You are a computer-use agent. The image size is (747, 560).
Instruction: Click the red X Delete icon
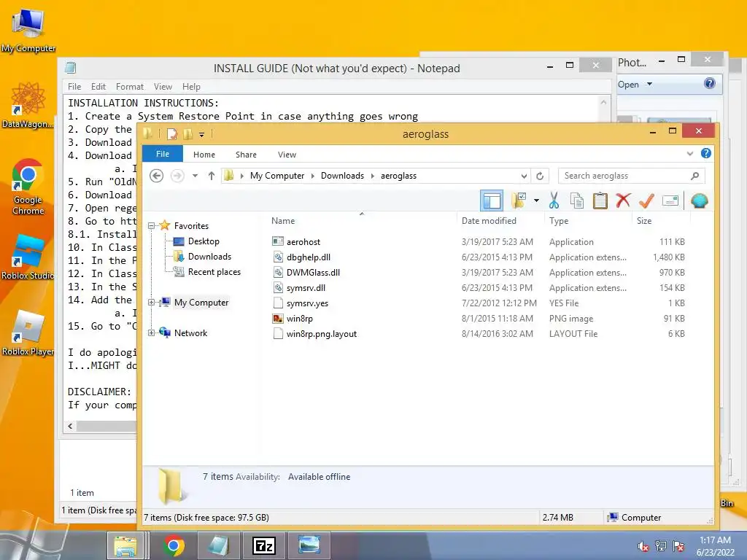[623, 201]
